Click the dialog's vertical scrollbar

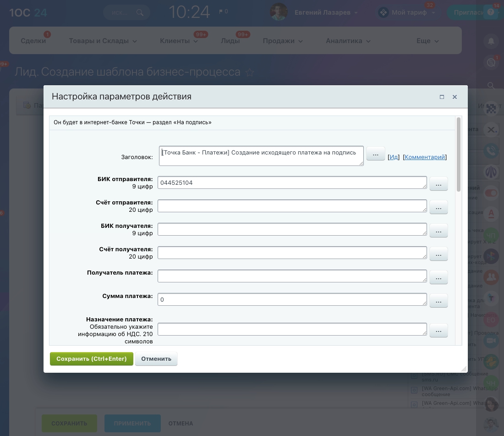click(x=459, y=156)
